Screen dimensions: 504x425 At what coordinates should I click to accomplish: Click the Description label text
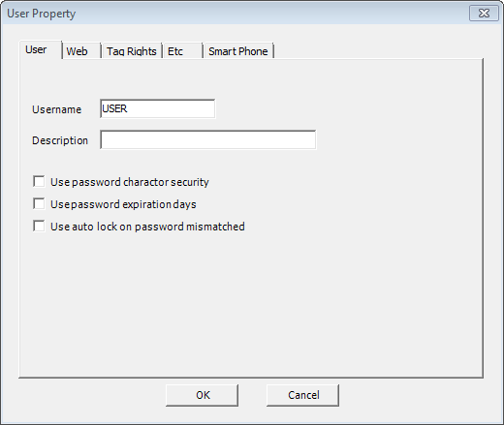(60, 140)
